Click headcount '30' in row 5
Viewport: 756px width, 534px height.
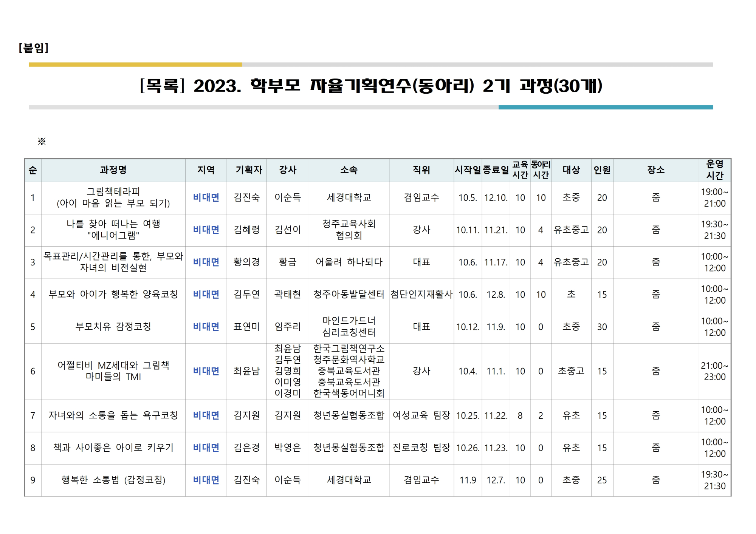point(602,327)
